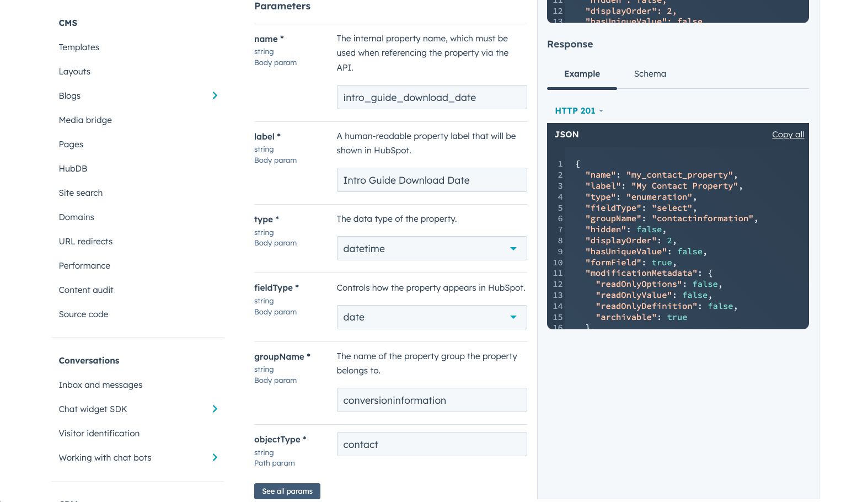The image size is (868, 502).
Task: Open the fieldType dropdown showing date
Action: [x=432, y=317]
